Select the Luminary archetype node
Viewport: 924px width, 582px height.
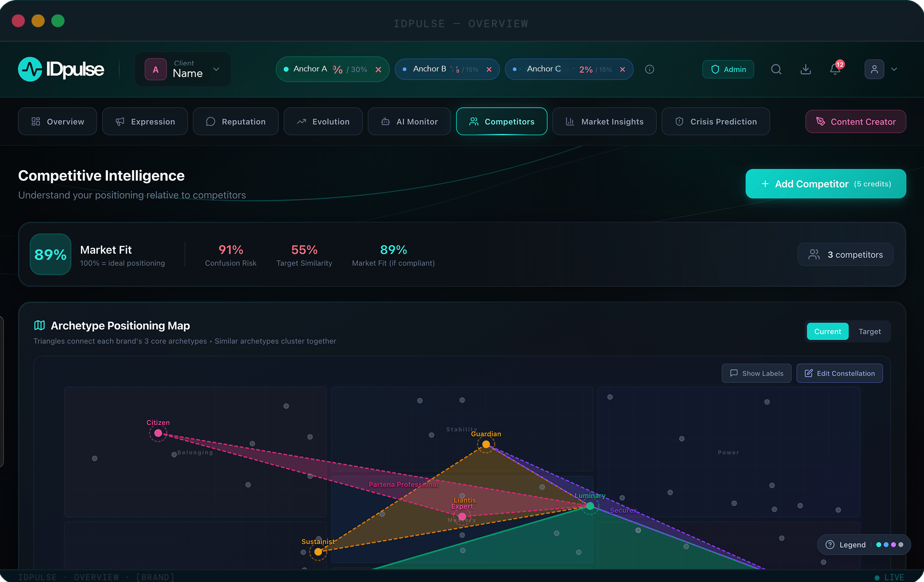[590, 506]
